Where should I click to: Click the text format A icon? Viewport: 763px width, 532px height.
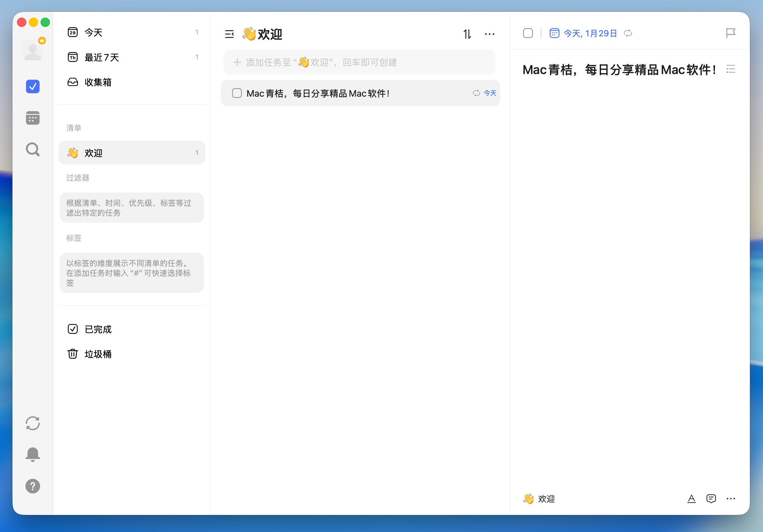point(691,499)
